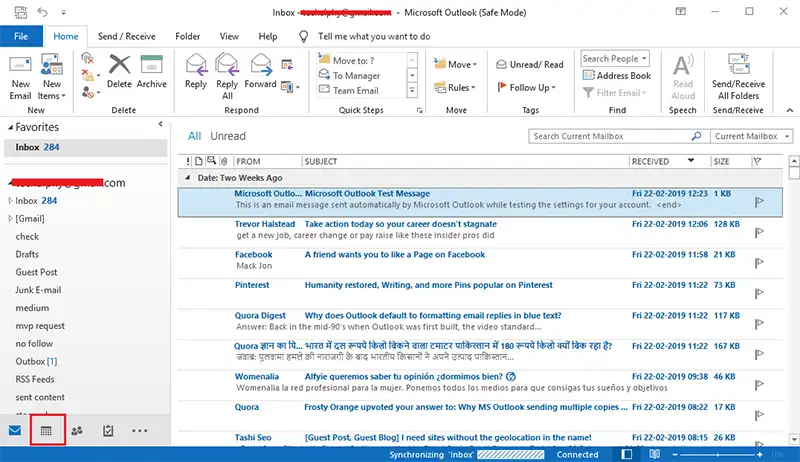Viewport: 800px width, 462px height.
Task: Open the Move dropdown
Action: [455, 64]
